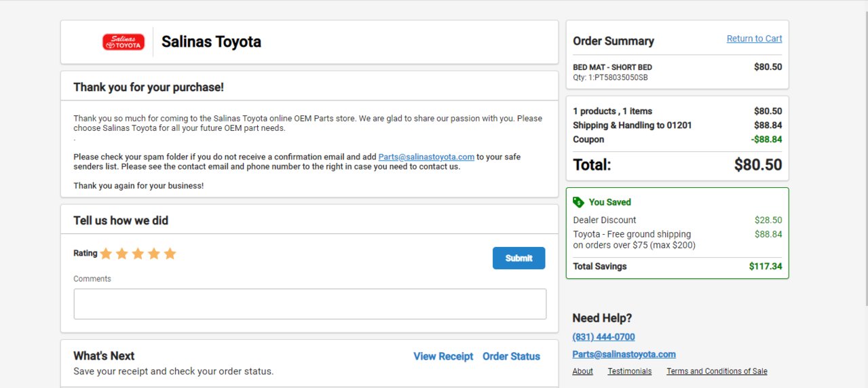Screen dimensions: 868x388
Task: Click into the Comments text box
Action: click(x=309, y=304)
